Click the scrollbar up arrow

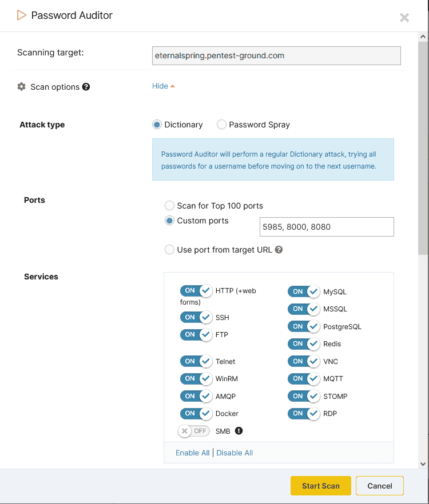tap(422, 35)
